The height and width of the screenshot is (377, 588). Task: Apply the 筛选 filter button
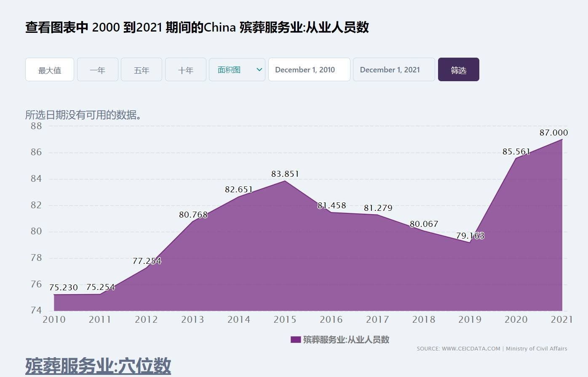coord(459,70)
